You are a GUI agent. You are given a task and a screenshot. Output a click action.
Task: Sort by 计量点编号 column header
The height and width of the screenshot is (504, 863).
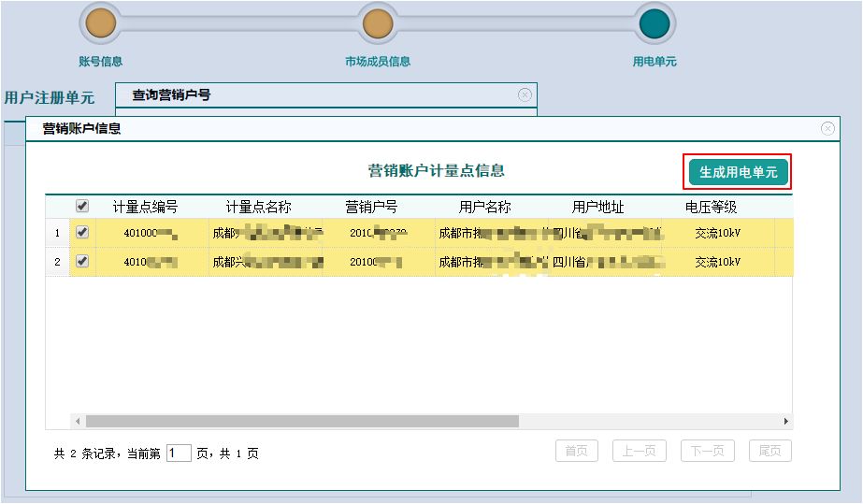pos(145,207)
